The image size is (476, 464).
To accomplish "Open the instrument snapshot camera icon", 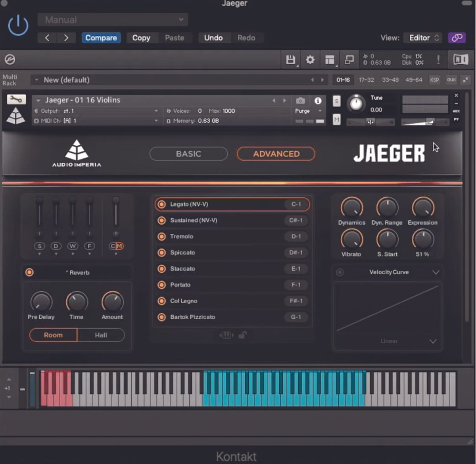I will (x=300, y=100).
